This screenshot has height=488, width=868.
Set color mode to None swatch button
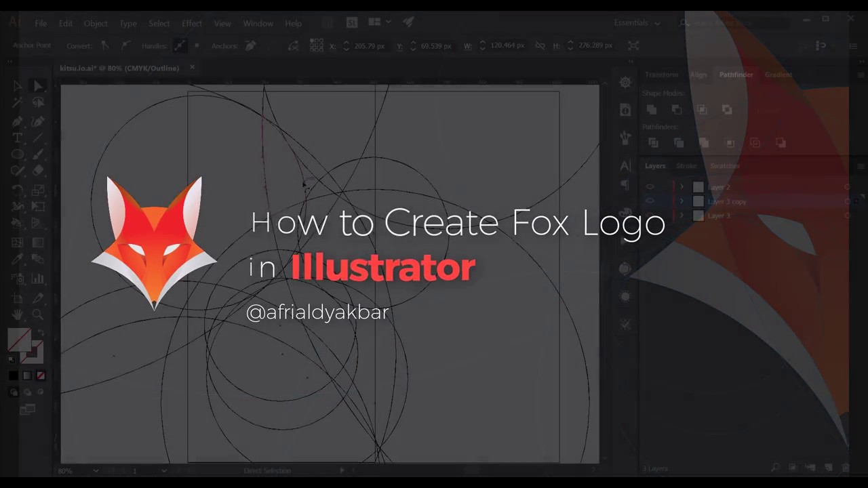coord(41,375)
